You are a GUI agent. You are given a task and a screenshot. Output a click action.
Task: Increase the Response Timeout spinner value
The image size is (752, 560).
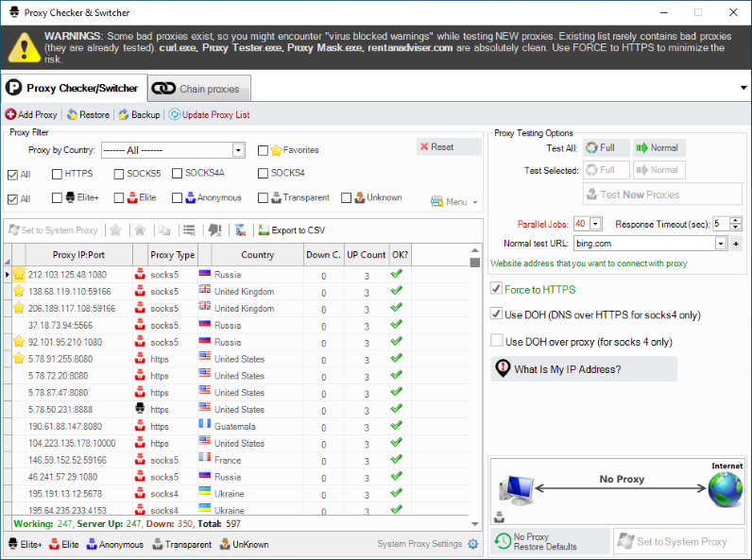736,220
